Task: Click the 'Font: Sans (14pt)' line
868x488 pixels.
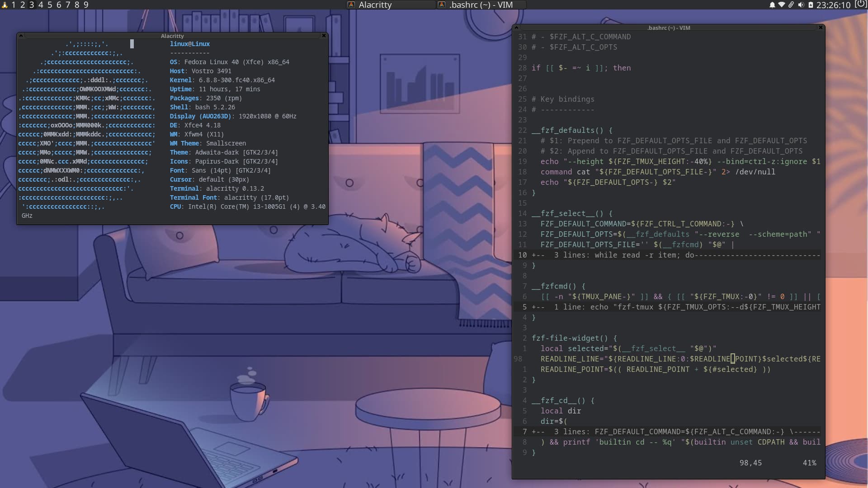Action: coord(221,170)
